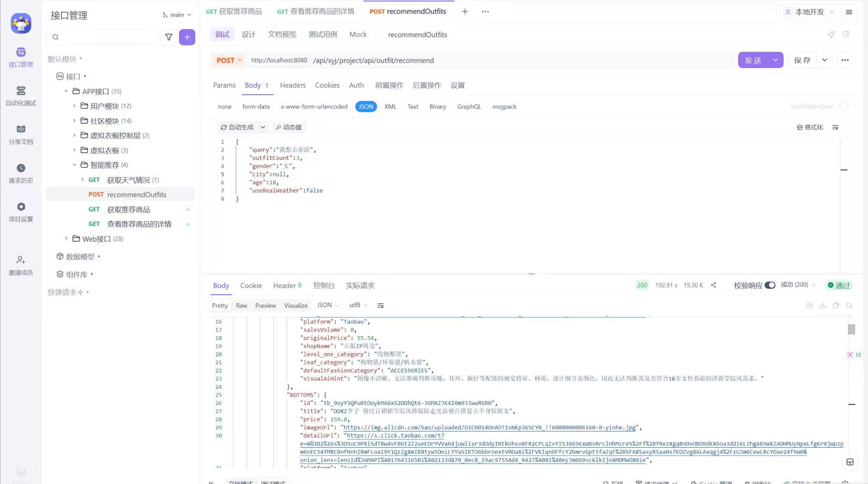Click the filter icon beside the search box

point(169,37)
